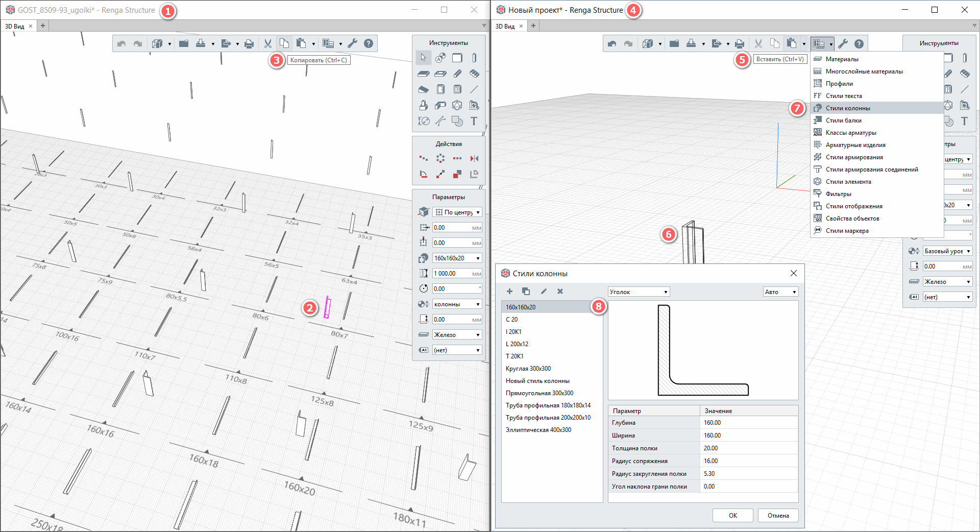Add new column style in dialog
Screen dimensions: 980x532
pos(509,292)
